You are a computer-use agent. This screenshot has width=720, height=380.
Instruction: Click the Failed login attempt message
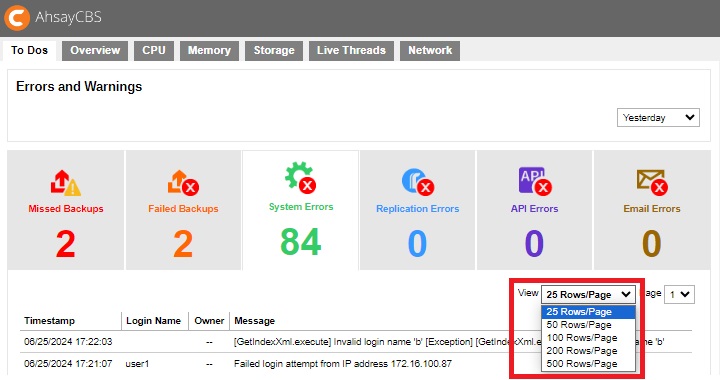343,364
